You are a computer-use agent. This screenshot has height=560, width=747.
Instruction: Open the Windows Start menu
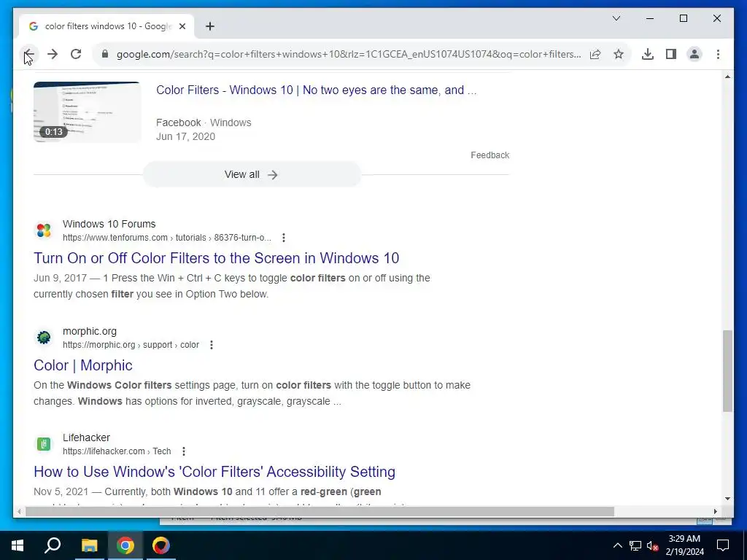coord(18,545)
